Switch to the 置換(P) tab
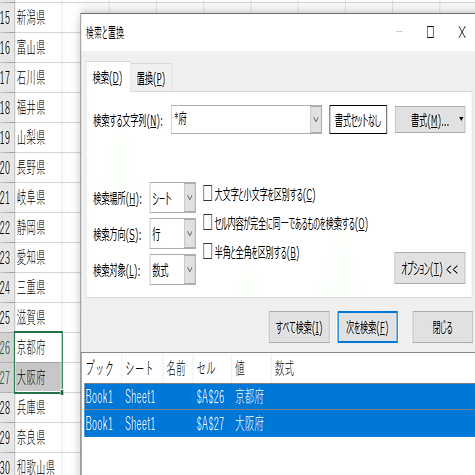The height and width of the screenshot is (475, 475). [151, 79]
